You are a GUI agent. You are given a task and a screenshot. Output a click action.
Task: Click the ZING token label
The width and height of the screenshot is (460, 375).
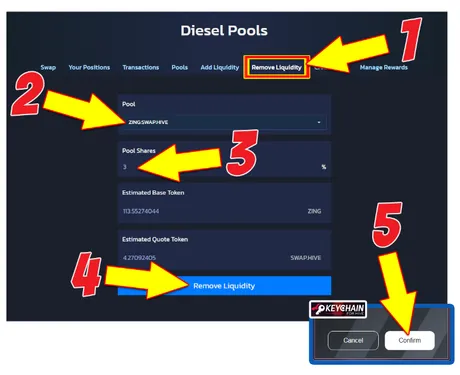pyautogui.click(x=314, y=211)
